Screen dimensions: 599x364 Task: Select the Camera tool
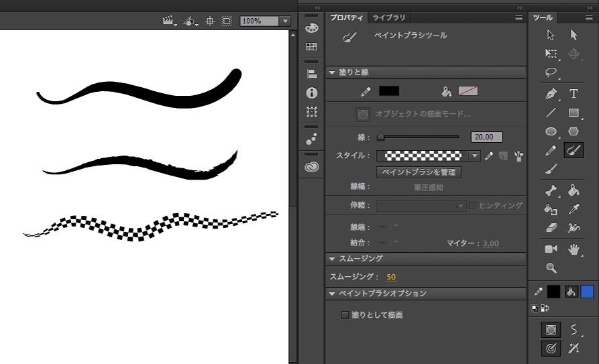click(551, 249)
